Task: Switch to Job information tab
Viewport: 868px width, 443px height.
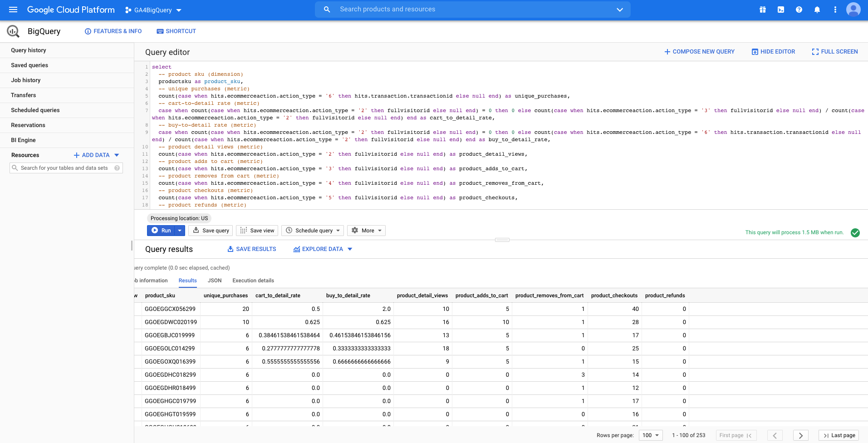Action: (x=152, y=281)
